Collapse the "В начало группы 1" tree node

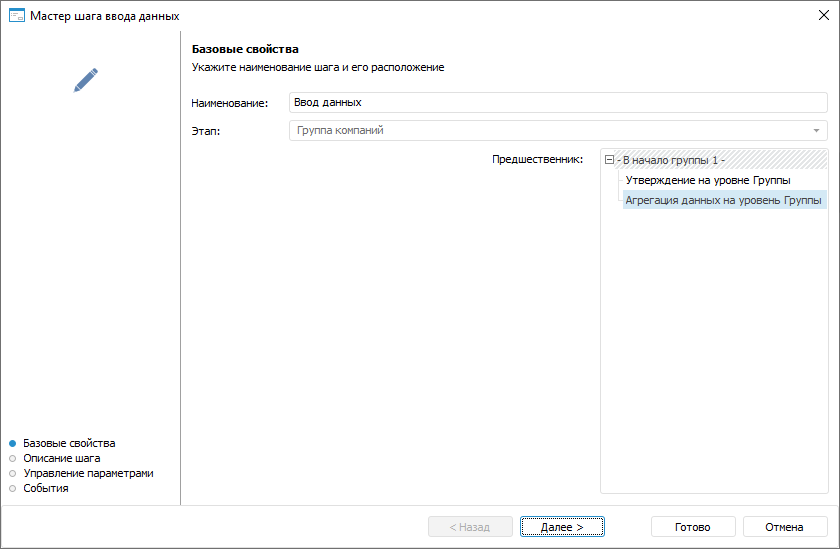tap(610, 160)
